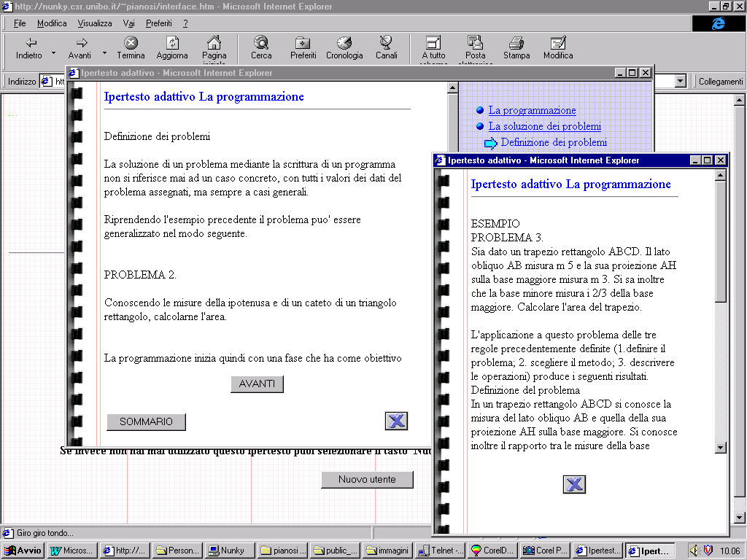The height and width of the screenshot is (560, 747).
Task: Click the Nuovo utente button
Action: click(x=367, y=479)
